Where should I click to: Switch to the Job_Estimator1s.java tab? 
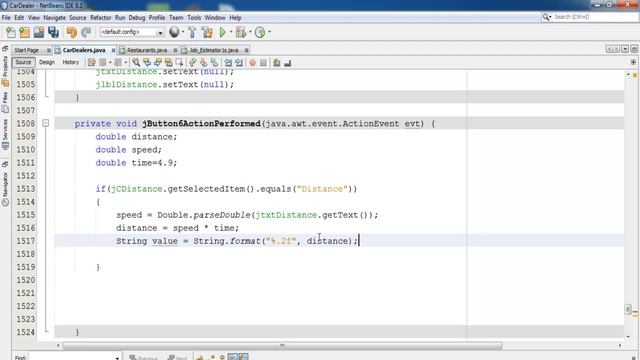213,50
